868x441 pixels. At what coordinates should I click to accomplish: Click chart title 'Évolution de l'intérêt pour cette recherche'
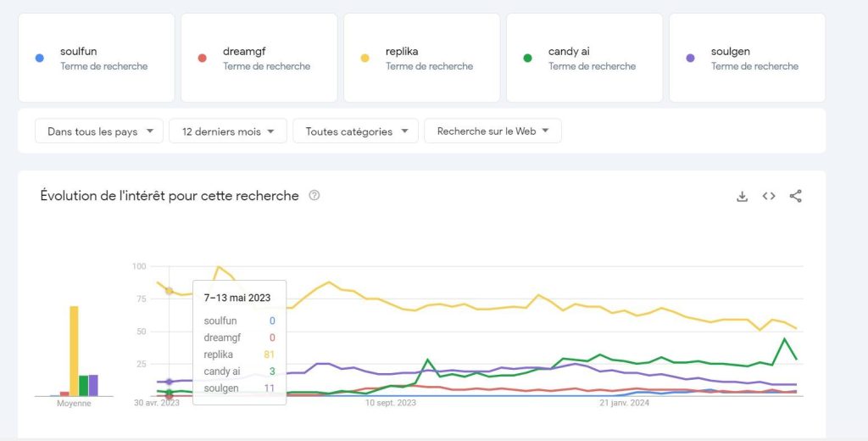(x=170, y=196)
